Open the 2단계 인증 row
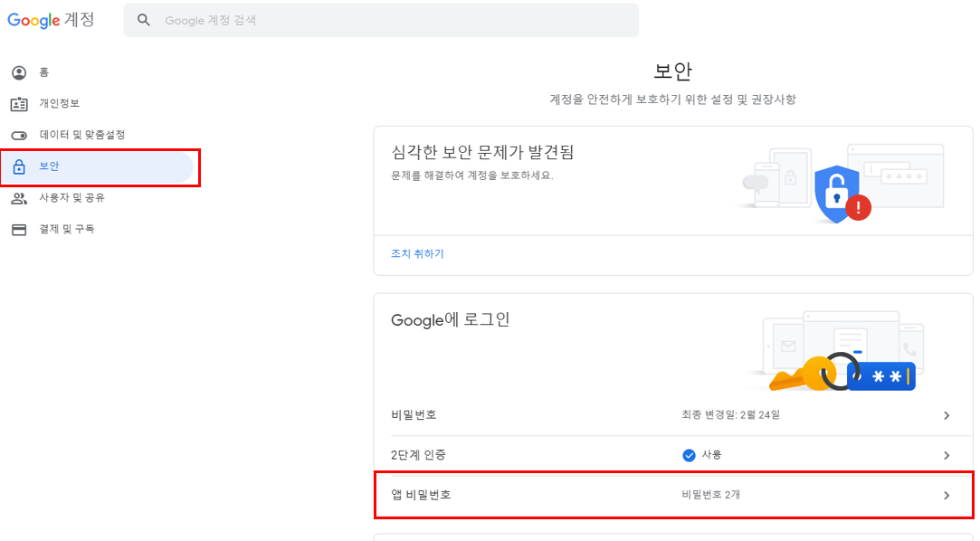The image size is (980, 541). click(673, 455)
